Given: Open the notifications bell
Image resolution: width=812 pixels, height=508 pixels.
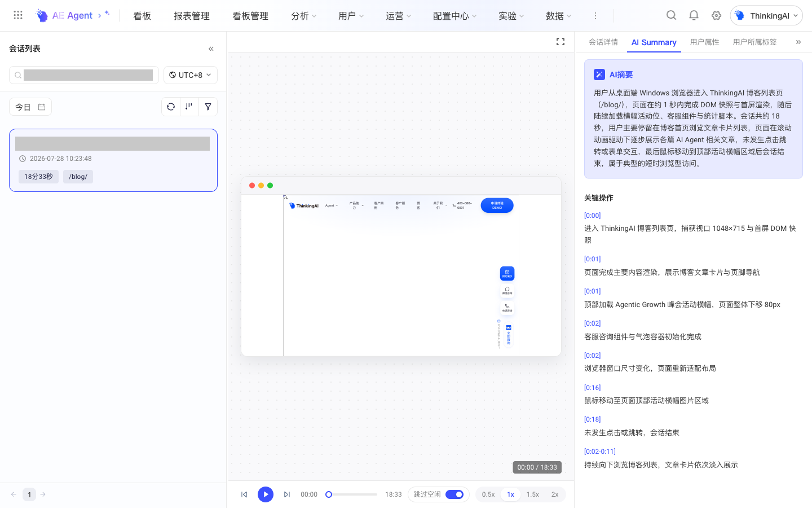Looking at the screenshot, I should tap(694, 15).
